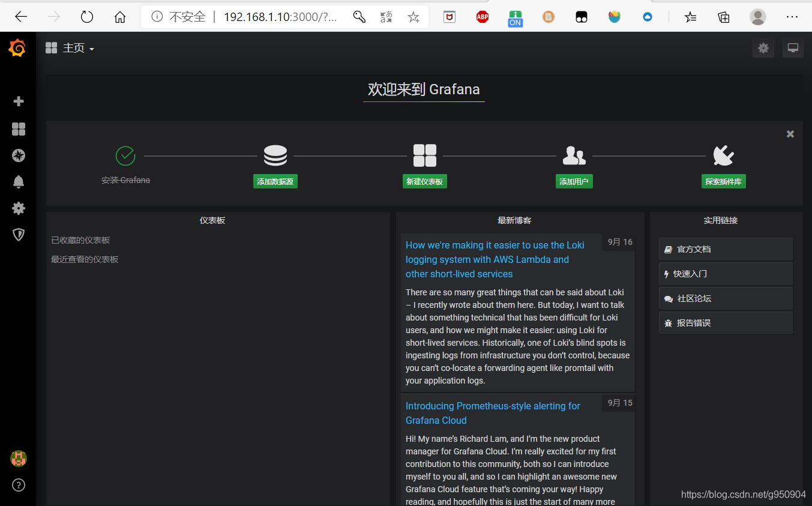Open dashboard settings gear at top right

pos(763,48)
